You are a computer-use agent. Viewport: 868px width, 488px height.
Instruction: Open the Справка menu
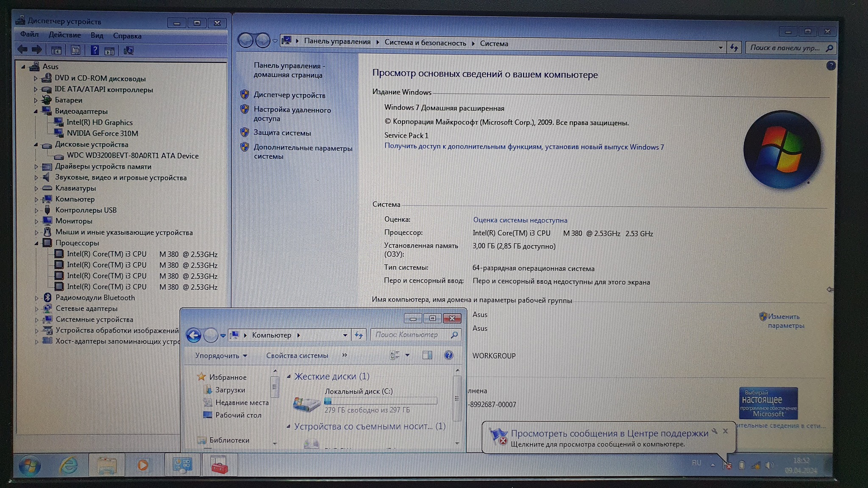tap(127, 36)
